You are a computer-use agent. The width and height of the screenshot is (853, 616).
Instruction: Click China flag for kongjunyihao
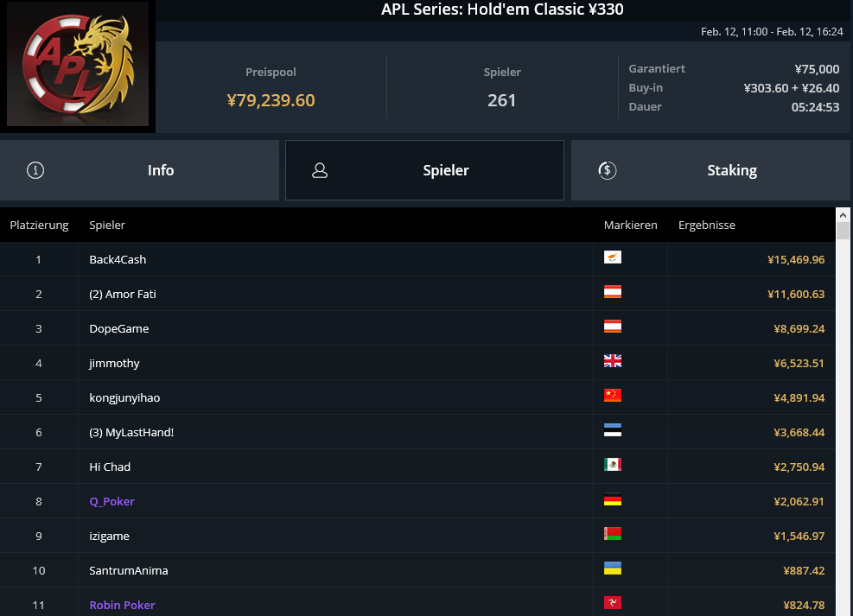pyautogui.click(x=613, y=396)
